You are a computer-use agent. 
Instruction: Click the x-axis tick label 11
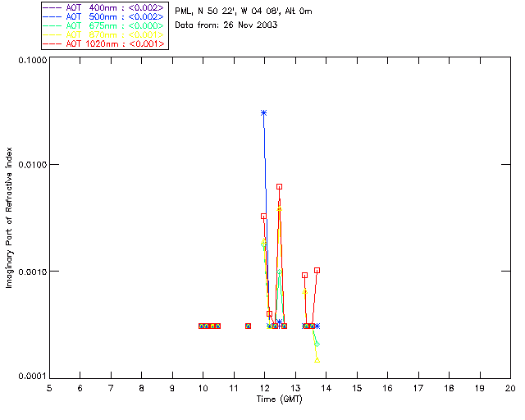point(234,388)
